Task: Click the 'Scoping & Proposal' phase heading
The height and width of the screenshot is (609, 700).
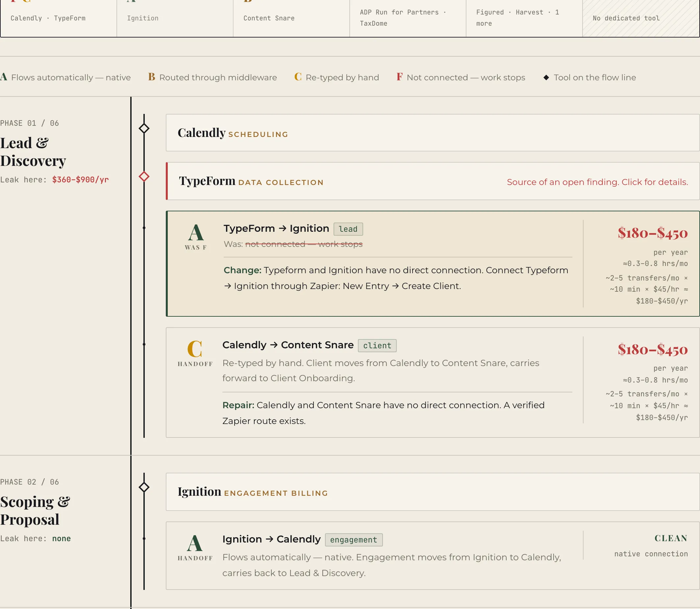Action: point(35,511)
